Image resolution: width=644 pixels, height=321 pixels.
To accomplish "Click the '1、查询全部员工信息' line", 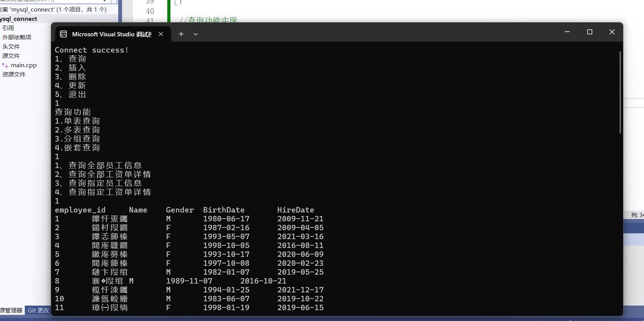I will tap(98, 165).
